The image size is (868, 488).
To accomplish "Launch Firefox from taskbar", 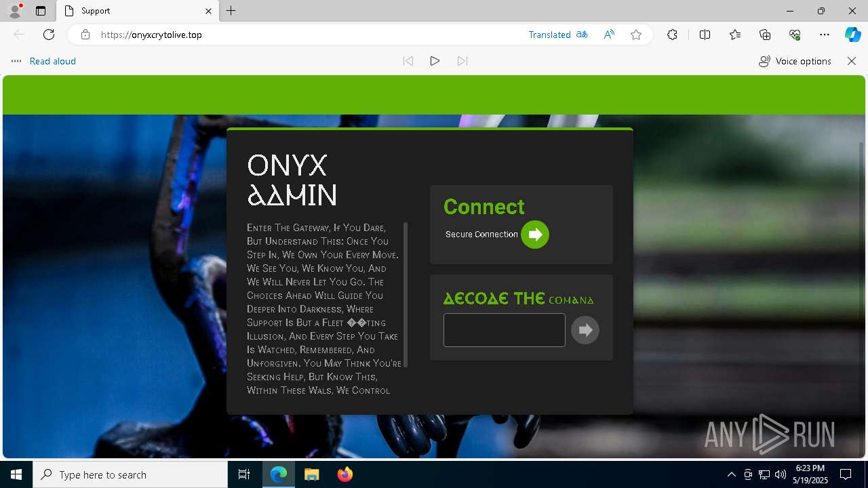I will [x=345, y=474].
